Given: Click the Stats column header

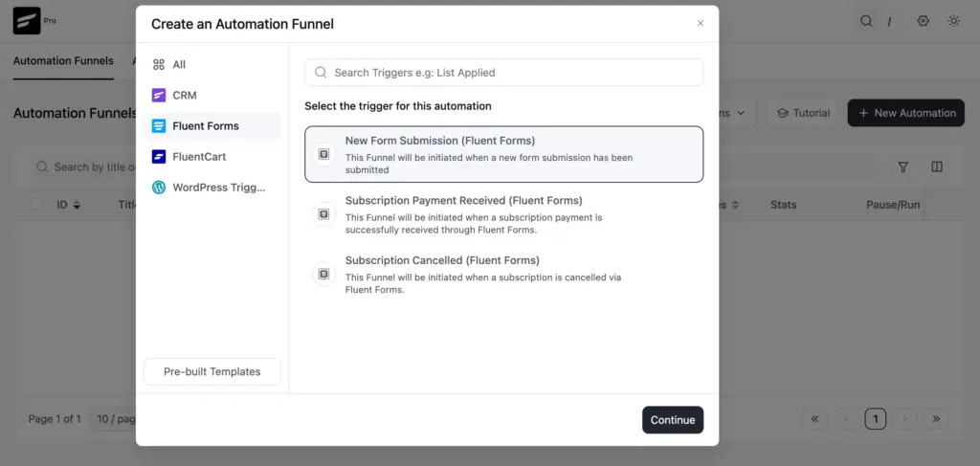Looking at the screenshot, I should click(783, 205).
